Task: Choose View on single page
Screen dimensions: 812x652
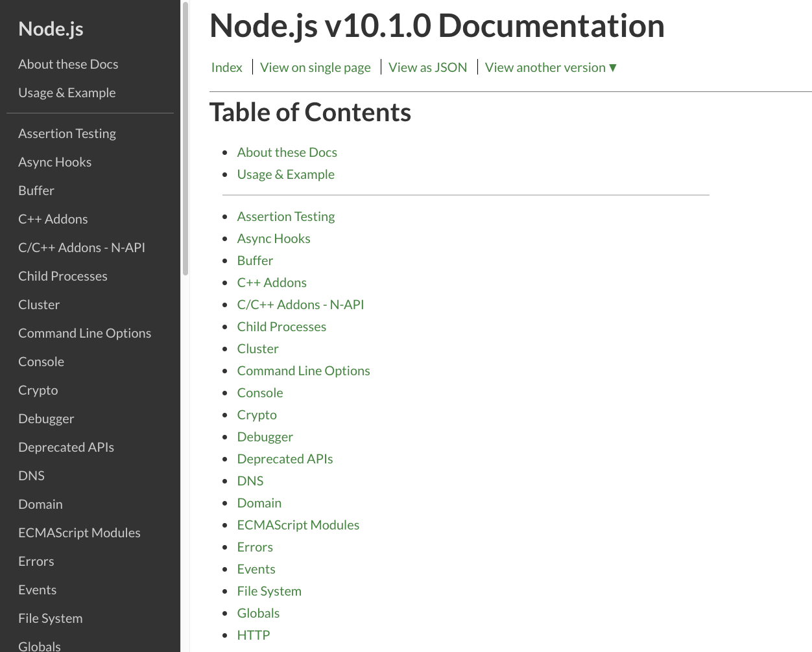Action: click(315, 67)
